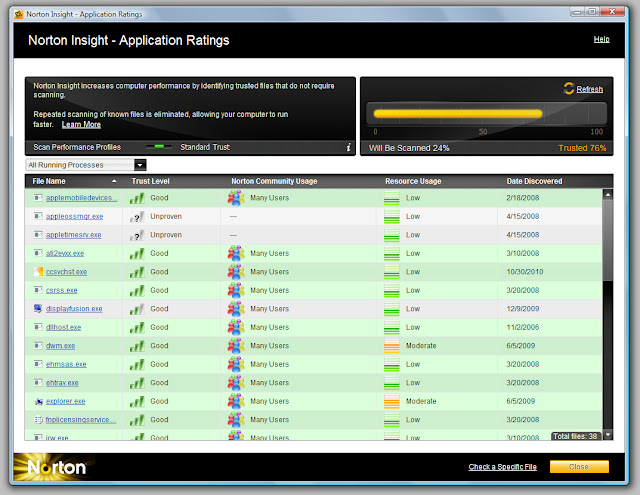Sort by the File Name column
Image resolution: width=640 pixels, height=495 pixels.
click(49, 181)
